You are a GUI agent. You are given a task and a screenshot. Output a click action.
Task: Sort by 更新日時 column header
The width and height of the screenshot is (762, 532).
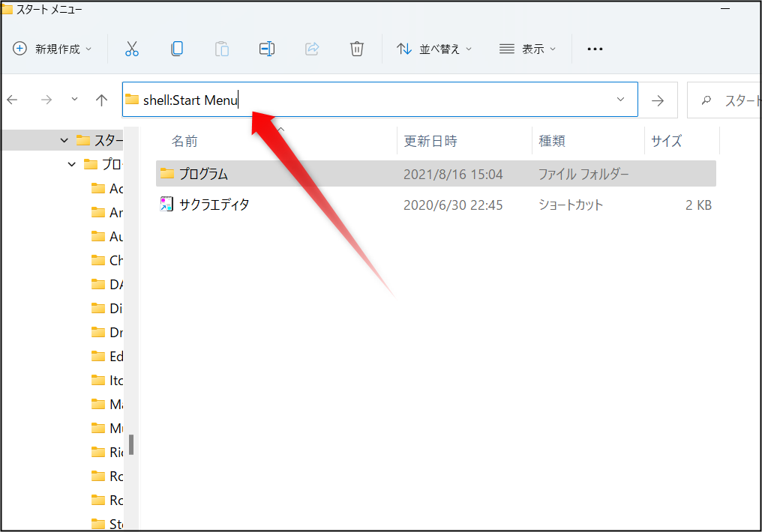[x=430, y=142]
